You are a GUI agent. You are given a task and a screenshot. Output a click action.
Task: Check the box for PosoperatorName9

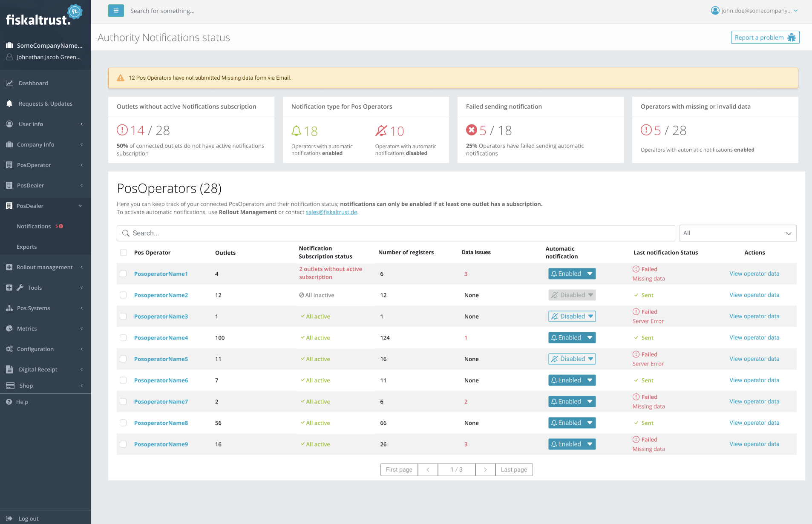pyautogui.click(x=123, y=444)
